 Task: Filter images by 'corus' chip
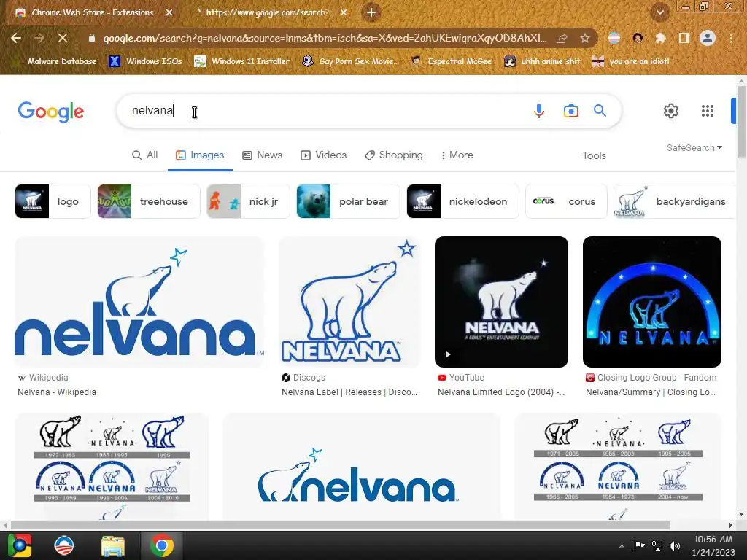coord(566,201)
